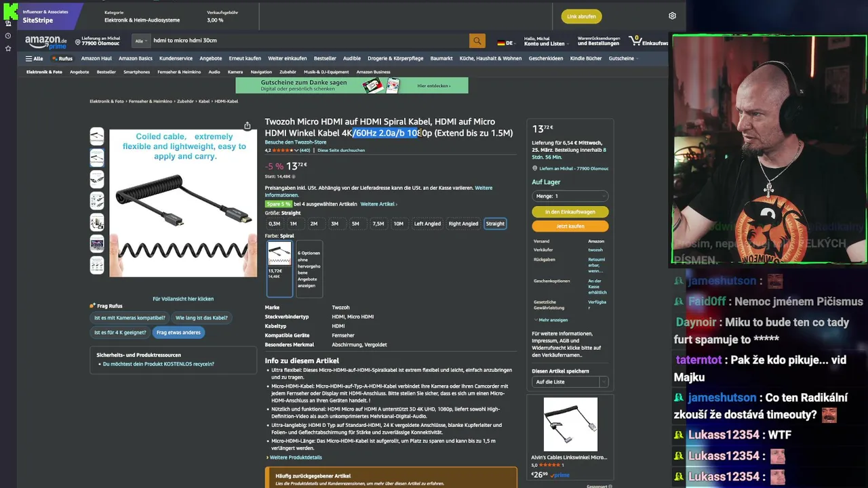Viewport: 868px width, 488px height.
Task: Choose the 7,5M size option
Action: point(378,224)
